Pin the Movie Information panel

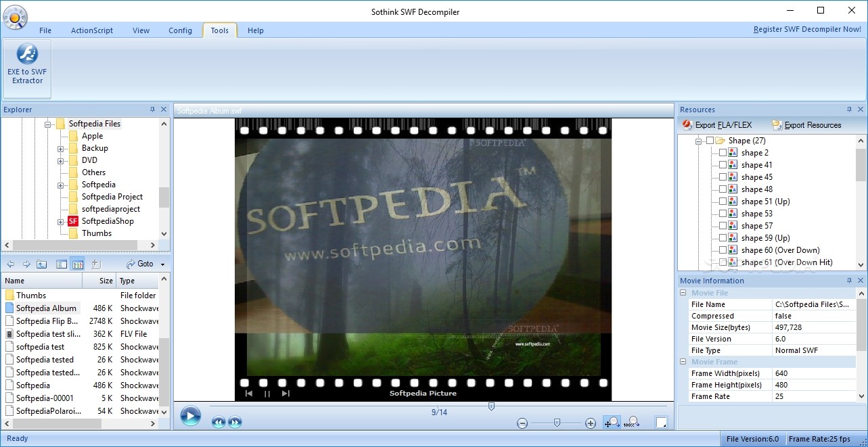(x=850, y=281)
